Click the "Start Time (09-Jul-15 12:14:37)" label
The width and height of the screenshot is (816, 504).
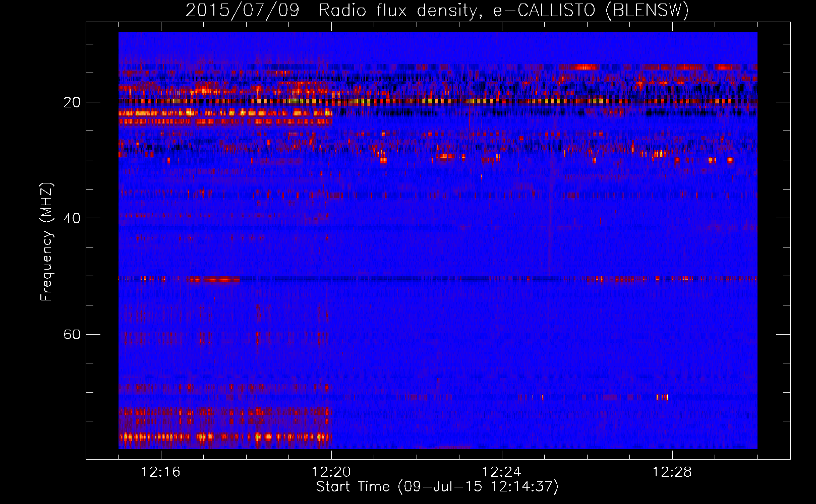tap(437, 487)
